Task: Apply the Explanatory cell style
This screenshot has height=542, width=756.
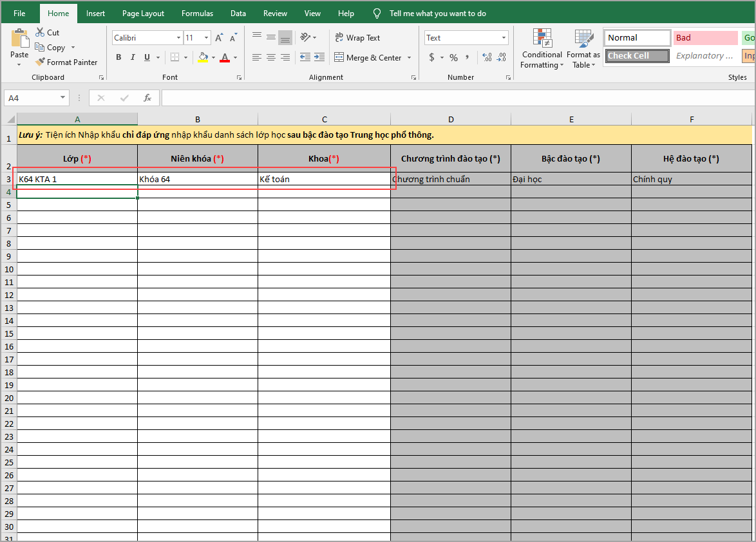Action: (x=705, y=56)
